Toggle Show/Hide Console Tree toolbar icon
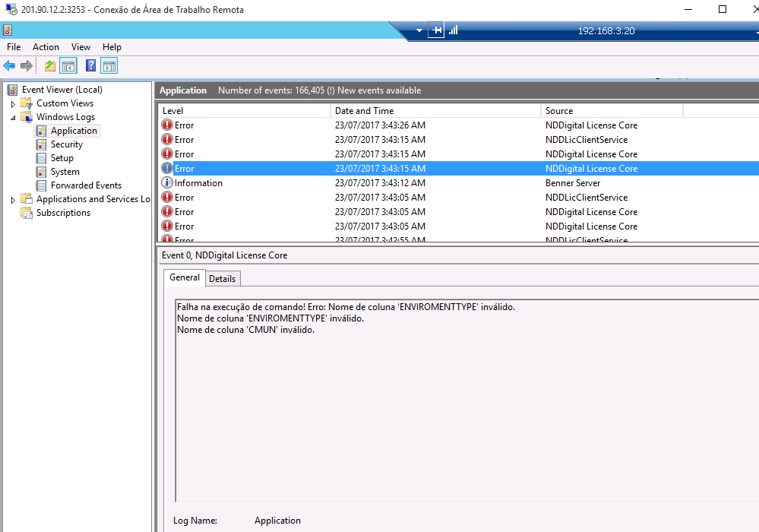This screenshot has height=532, width=759. click(68, 66)
